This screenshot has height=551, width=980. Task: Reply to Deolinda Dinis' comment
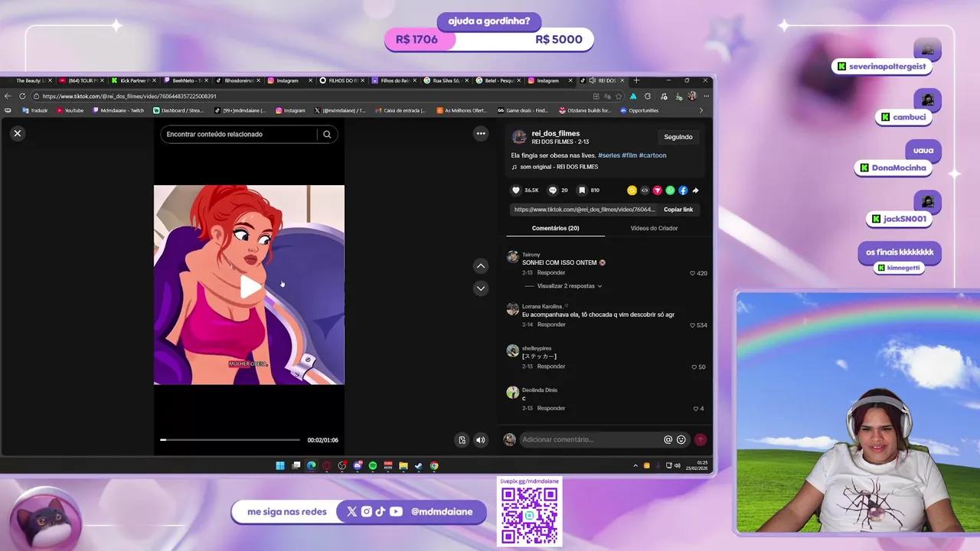click(x=551, y=409)
